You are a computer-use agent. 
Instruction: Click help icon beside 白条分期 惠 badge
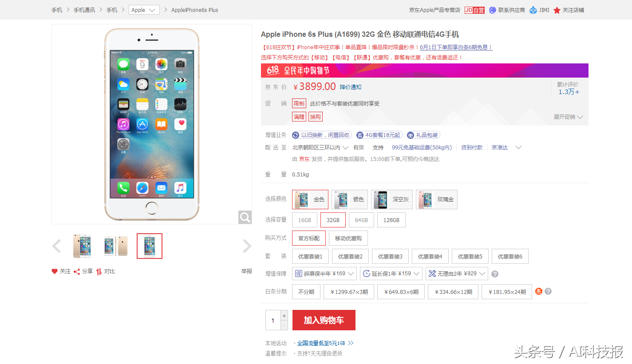(548, 291)
